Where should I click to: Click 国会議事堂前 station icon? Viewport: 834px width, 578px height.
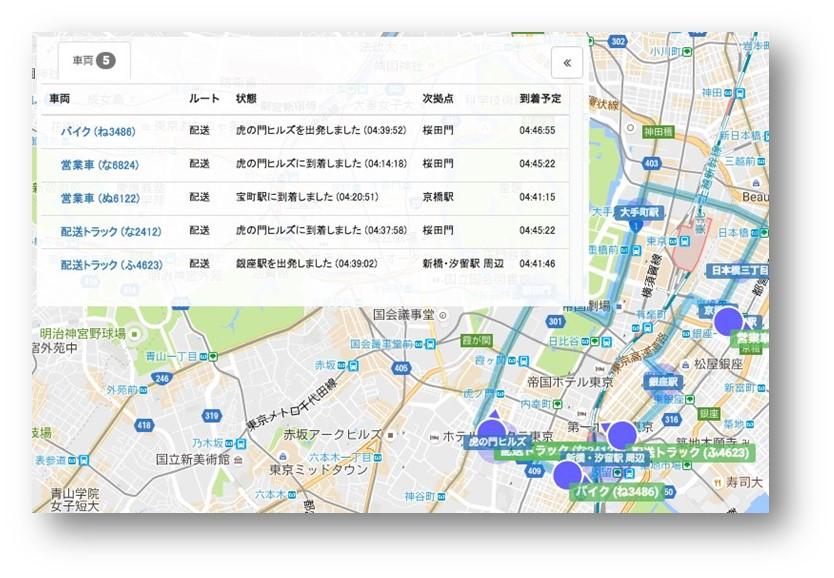point(431,345)
